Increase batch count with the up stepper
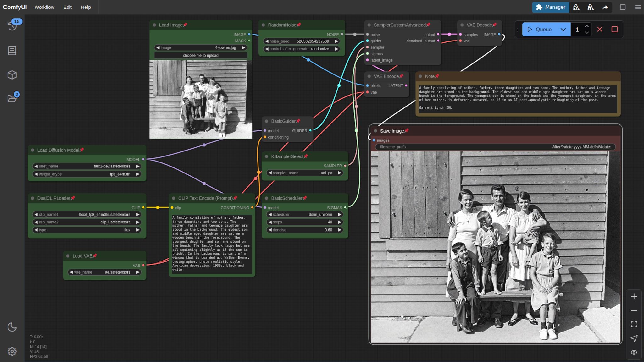Image resolution: width=644 pixels, height=362 pixels. (587, 27)
